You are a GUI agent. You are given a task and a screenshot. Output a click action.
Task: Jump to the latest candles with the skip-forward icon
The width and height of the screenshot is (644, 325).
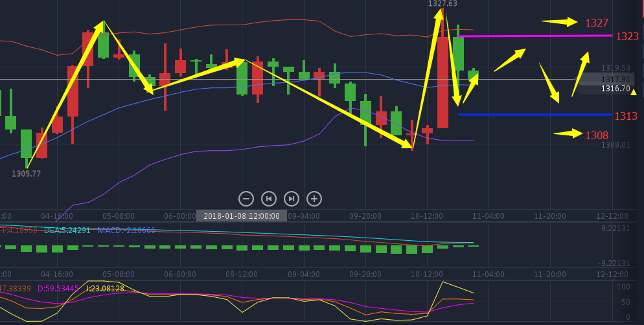tap(292, 199)
